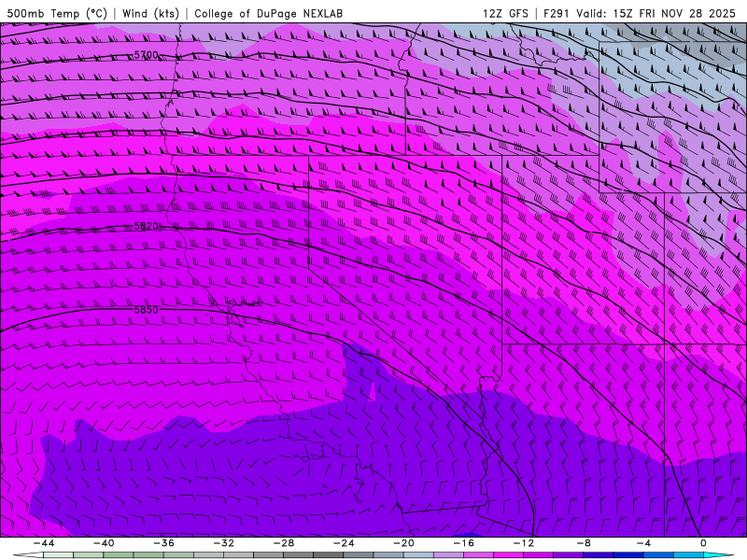
Task: Click the -12 color scale label
Action: (x=524, y=543)
